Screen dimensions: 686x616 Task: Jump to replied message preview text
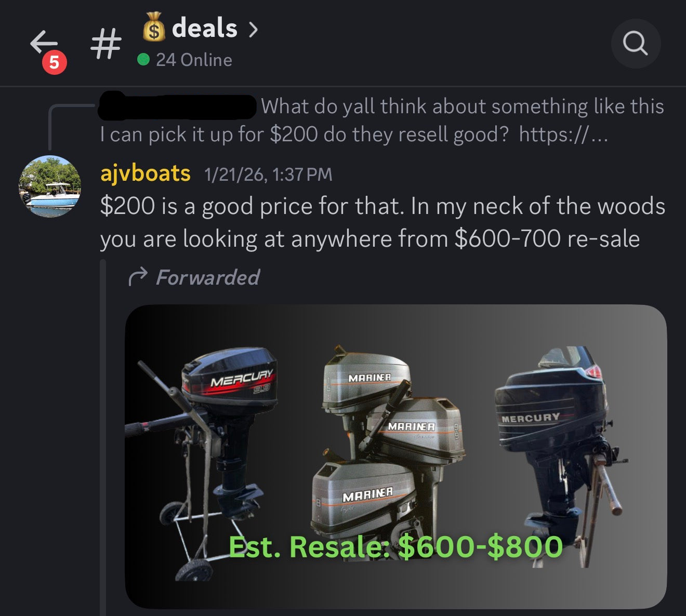tap(382, 120)
